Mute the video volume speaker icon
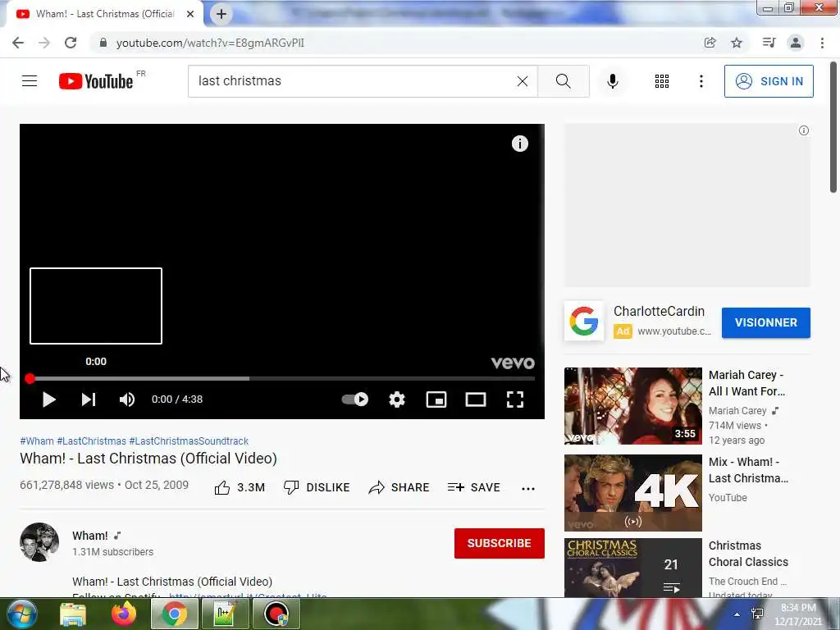This screenshot has height=630, width=840. 127,399
